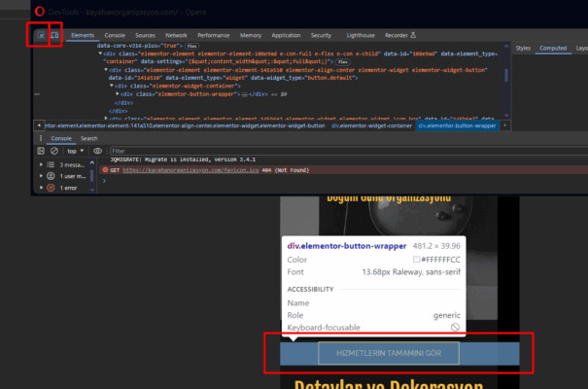Click the three-dot drawer menu beside Console
This screenshot has width=588, height=389.
click(x=40, y=138)
